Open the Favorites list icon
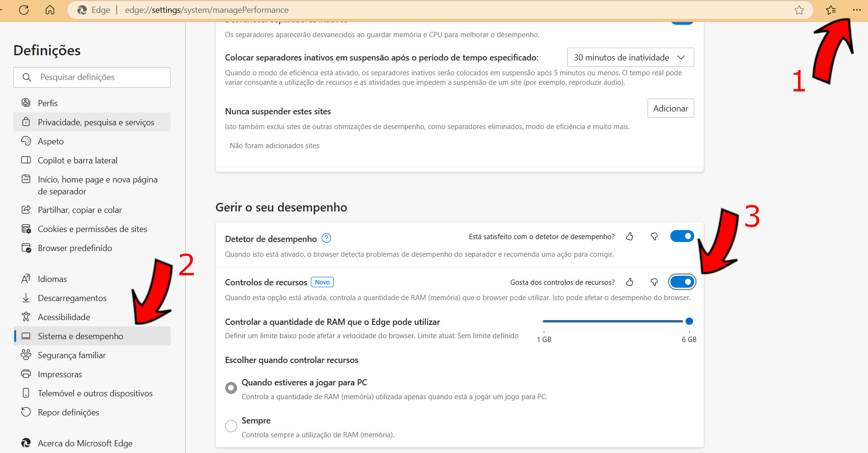The height and width of the screenshot is (453, 868). tap(831, 10)
